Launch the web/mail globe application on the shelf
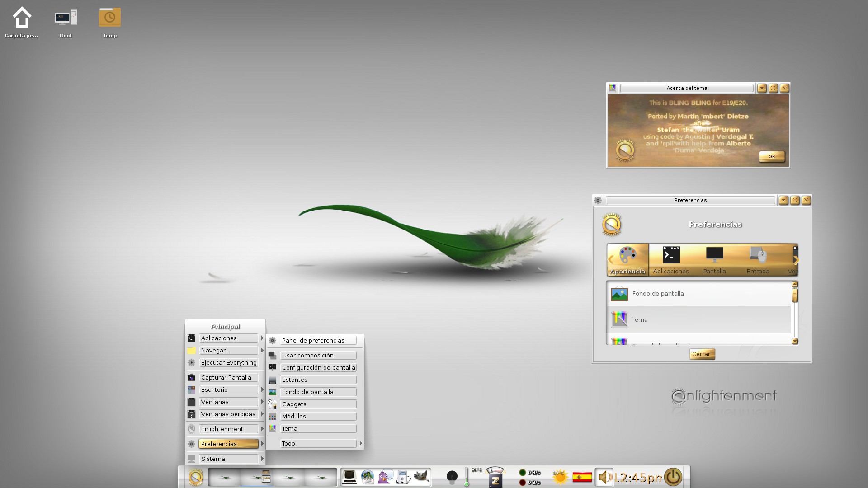Screen dimensions: 868x488 click(x=368, y=477)
